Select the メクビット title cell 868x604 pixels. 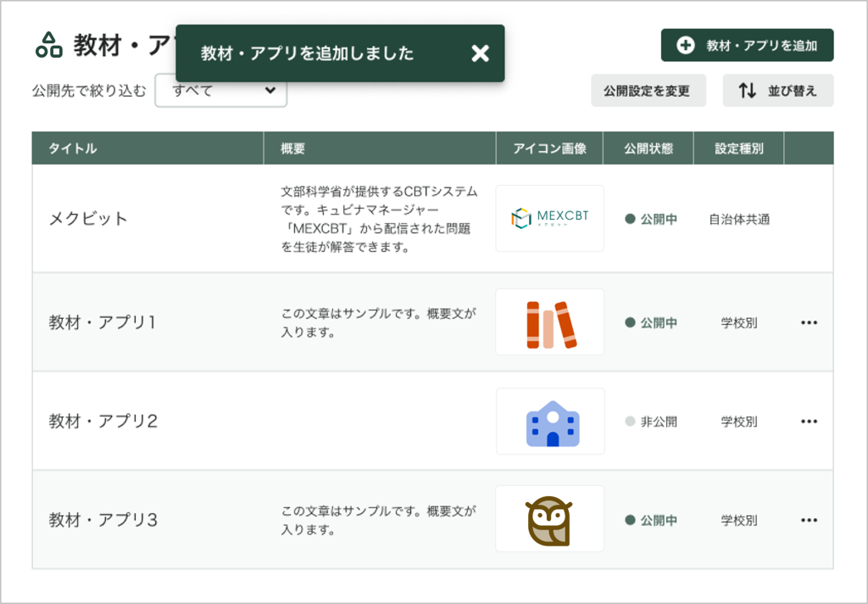tap(88, 218)
